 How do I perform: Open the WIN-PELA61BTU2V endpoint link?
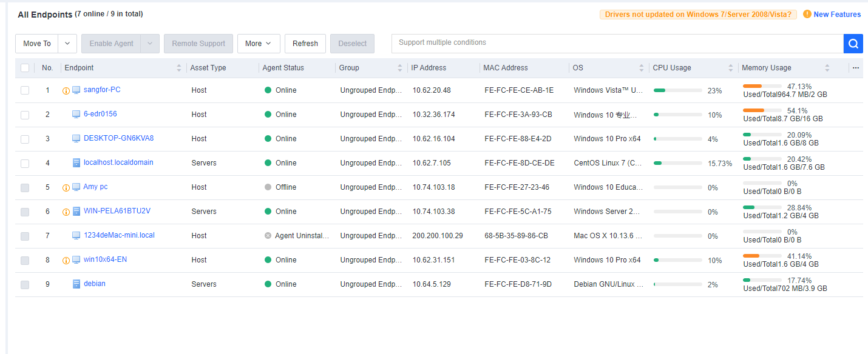click(117, 211)
